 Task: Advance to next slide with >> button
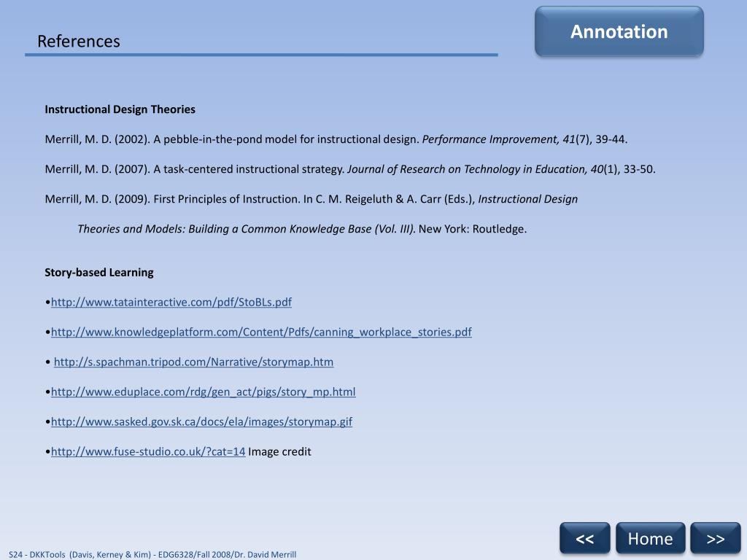(716, 538)
